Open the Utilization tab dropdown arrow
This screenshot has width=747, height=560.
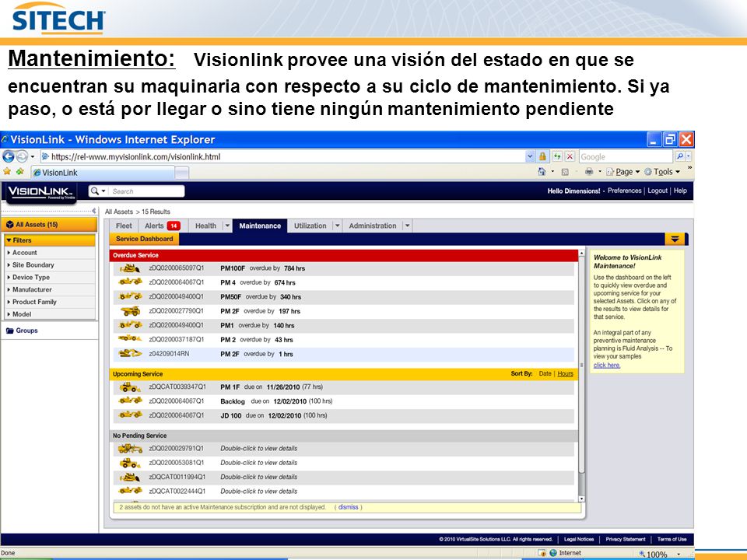(337, 226)
